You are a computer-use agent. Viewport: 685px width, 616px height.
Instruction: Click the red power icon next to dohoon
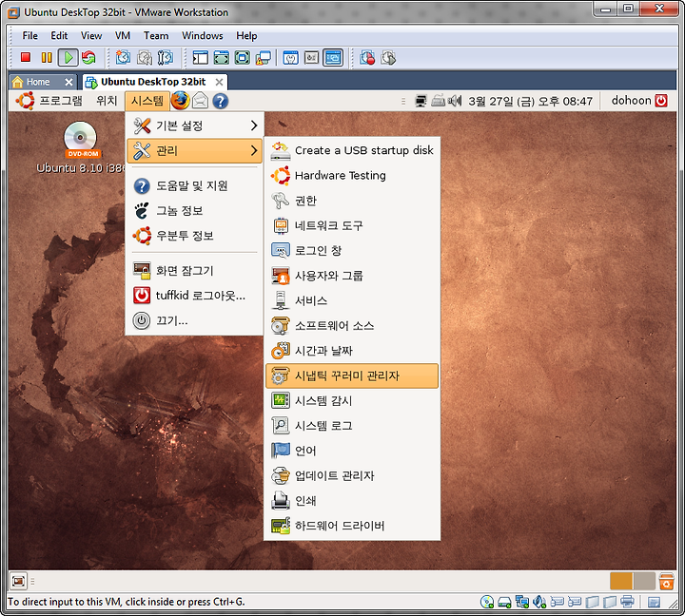click(x=661, y=101)
